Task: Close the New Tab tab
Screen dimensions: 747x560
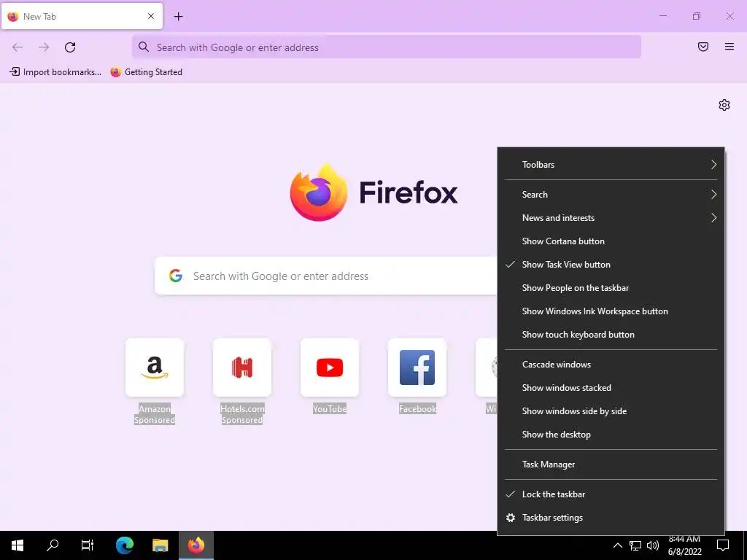Action: coord(151,16)
